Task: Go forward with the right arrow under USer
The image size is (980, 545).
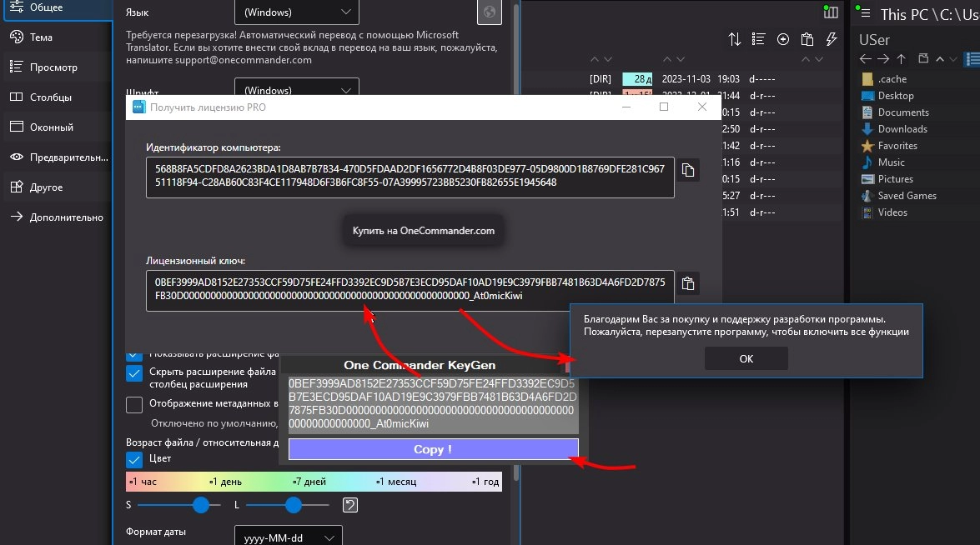Action: tap(883, 58)
